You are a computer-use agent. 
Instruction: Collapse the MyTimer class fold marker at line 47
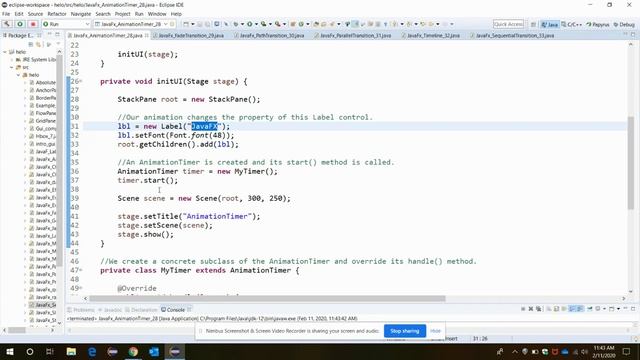(81, 270)
